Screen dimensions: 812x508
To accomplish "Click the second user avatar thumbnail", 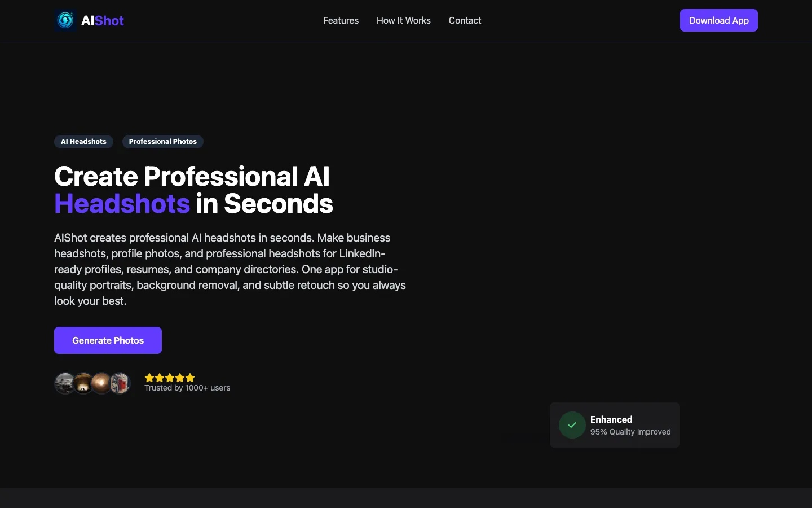I will tap(83, 383).
